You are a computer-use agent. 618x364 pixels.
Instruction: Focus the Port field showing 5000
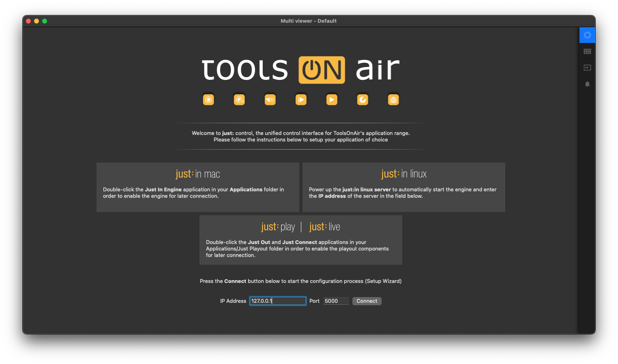[336, 301]
